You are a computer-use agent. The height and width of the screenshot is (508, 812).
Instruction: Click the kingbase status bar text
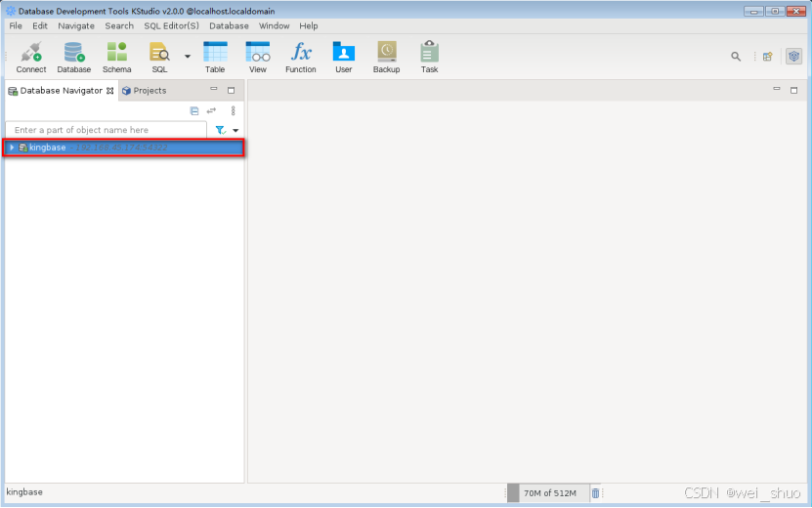(24, 492)
